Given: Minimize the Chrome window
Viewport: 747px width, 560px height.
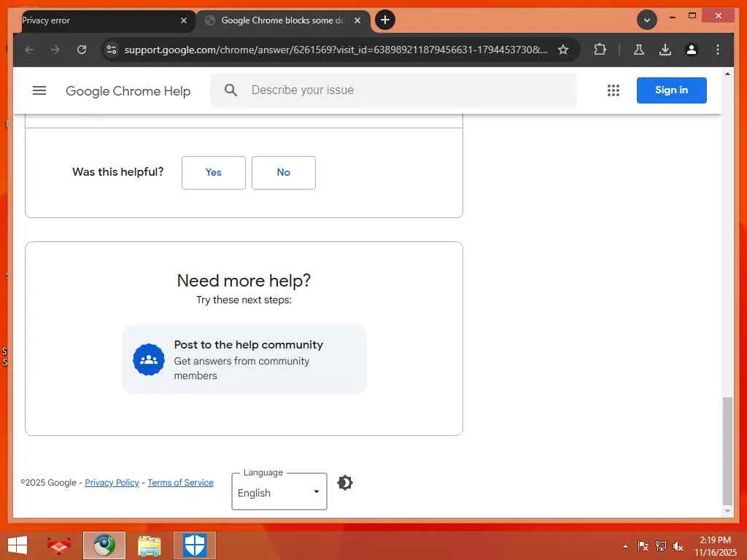Looking at the screenshot, I should pyautogui.click(x=672, y=16).
